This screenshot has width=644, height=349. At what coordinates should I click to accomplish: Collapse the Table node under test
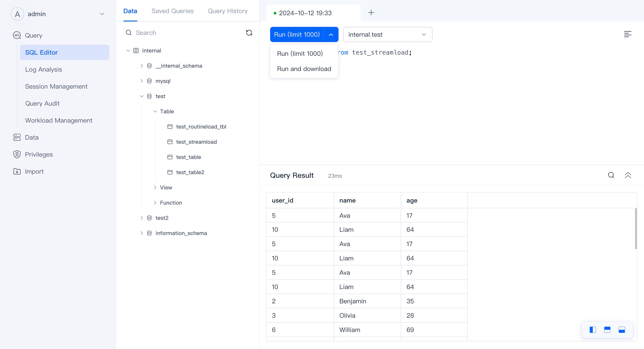[155, 112]
